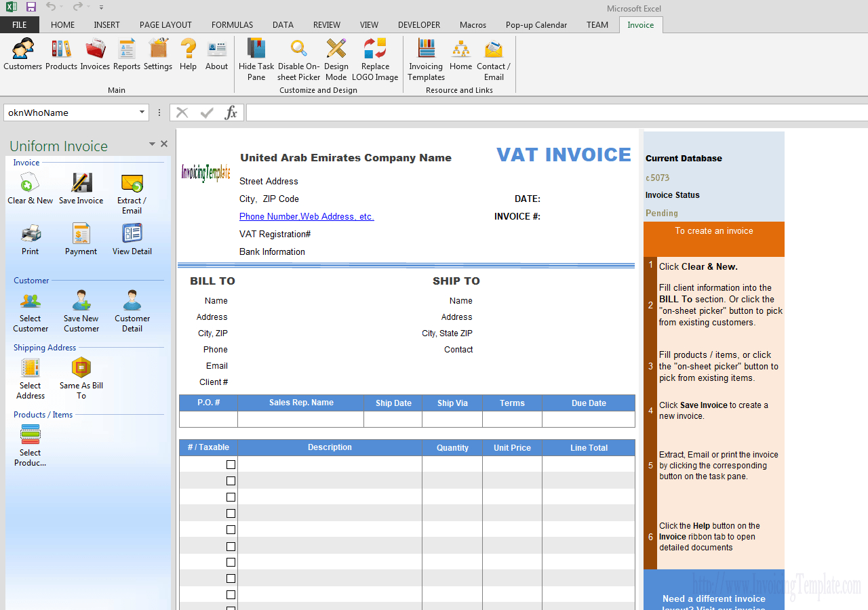The height and width of the screenshot is (610, 868).
Task: Tick the fourth taxable checkbox
Action: pyautogui.click(x=231, y=513)
